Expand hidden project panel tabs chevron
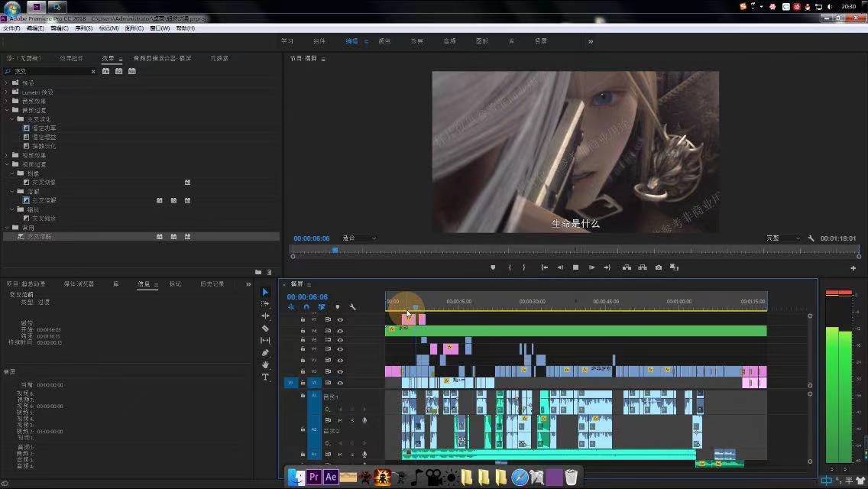The width and height of the screenshot is (868, 489). pyautogui.click(x=248, y=284)
